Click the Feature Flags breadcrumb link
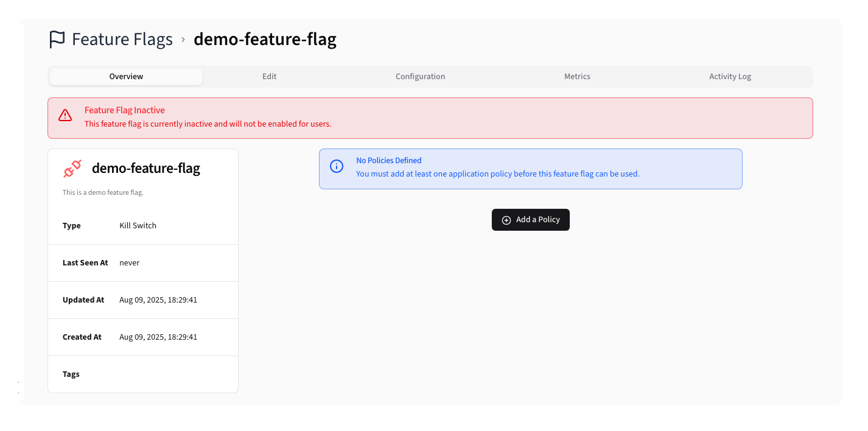This screenshot has width=868, height=431. pos(122,39)
